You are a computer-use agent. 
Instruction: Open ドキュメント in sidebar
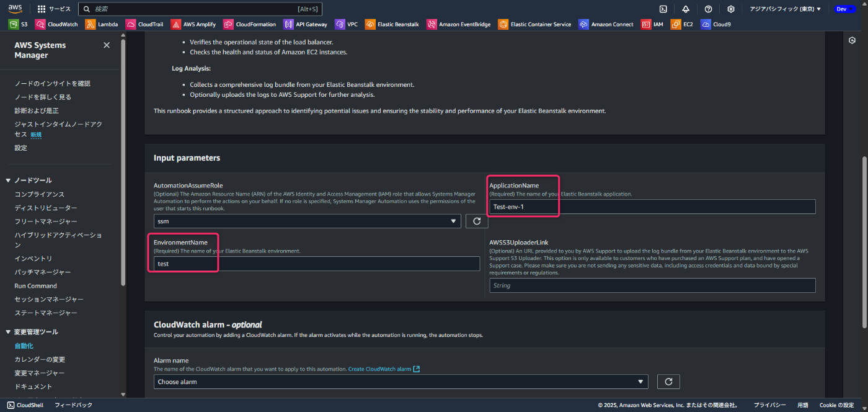click(x=33, y=387)
